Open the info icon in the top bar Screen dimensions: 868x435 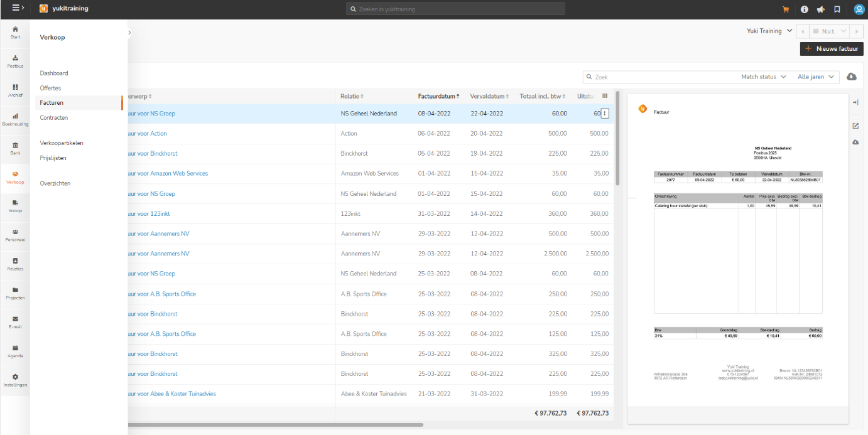pos(805,9)
